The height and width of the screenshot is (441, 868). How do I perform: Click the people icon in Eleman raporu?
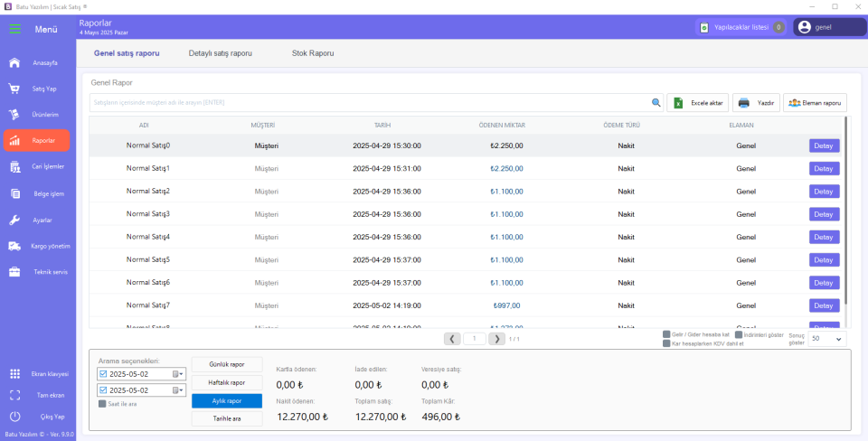point(795,103)
